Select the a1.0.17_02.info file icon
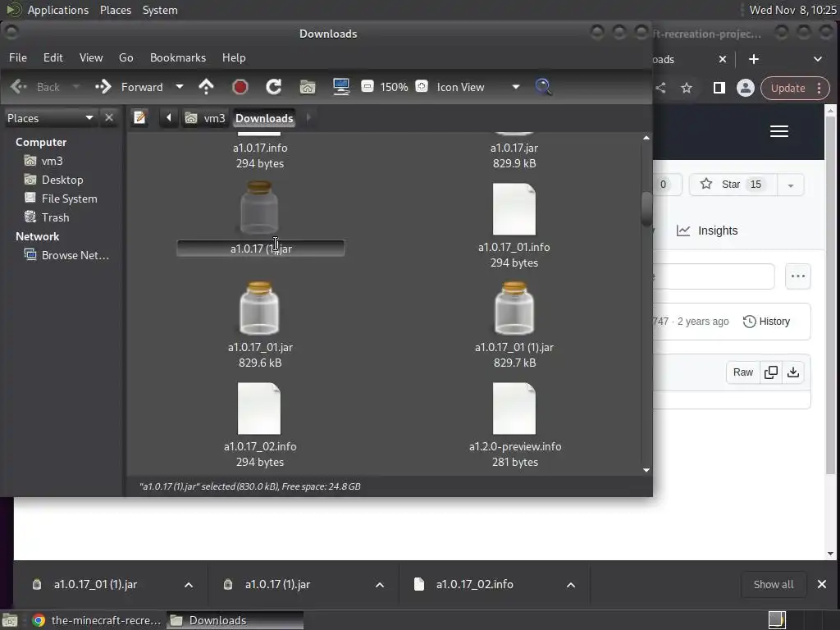840x630 pixels. [259, 409]
